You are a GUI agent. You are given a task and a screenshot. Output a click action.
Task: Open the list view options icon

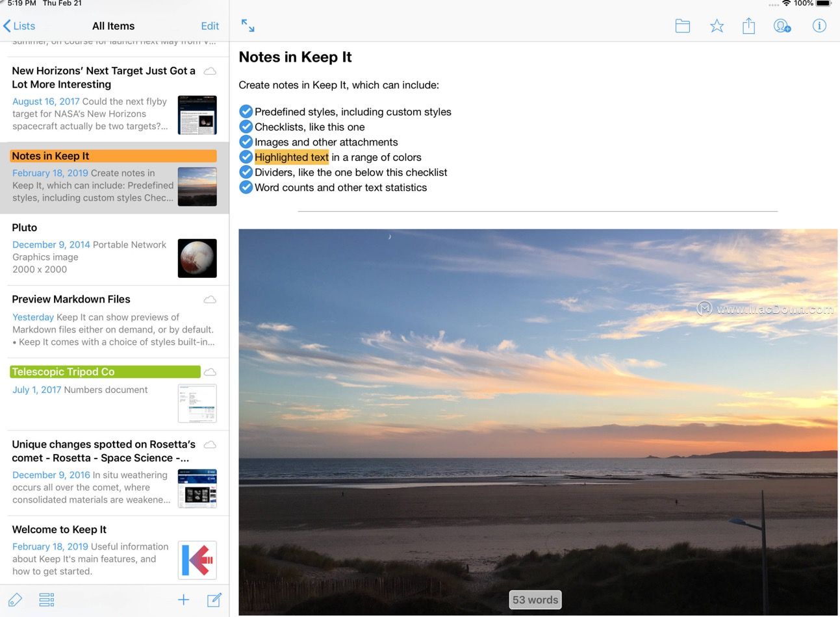tap(47, 599)
